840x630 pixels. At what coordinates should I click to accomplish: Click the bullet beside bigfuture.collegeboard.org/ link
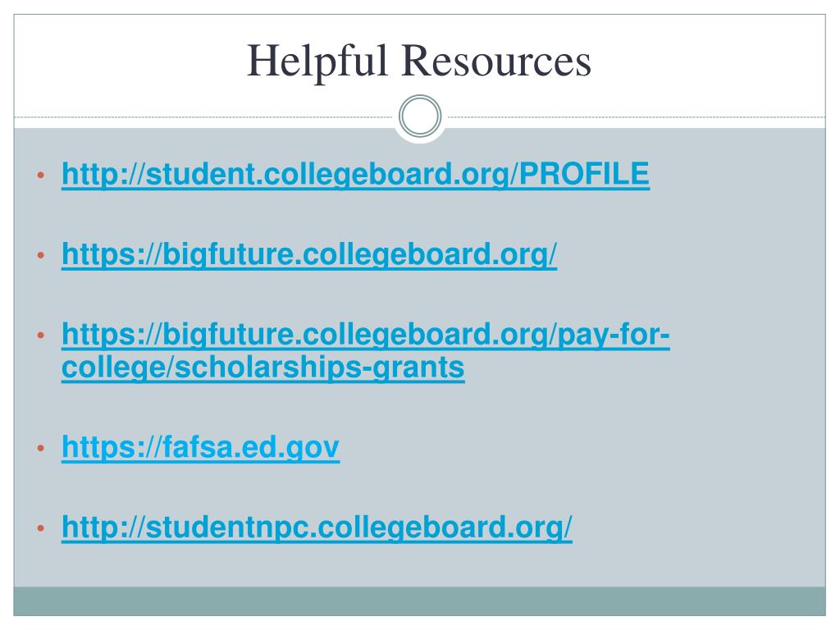tap(41, 256)
